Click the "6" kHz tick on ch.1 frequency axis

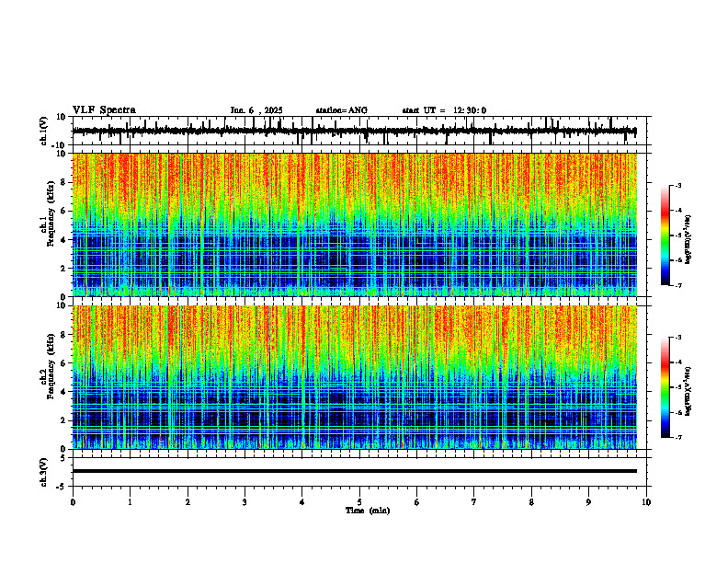pos(63,212)
